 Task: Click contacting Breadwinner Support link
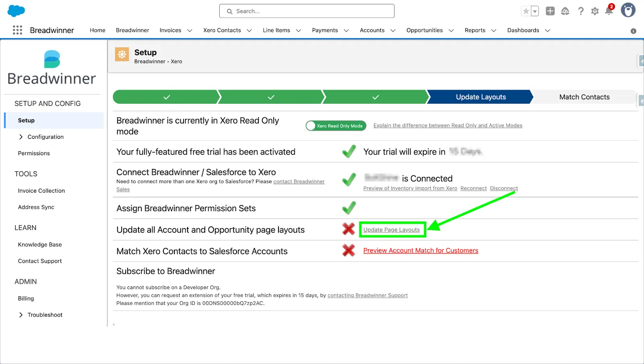367,295
